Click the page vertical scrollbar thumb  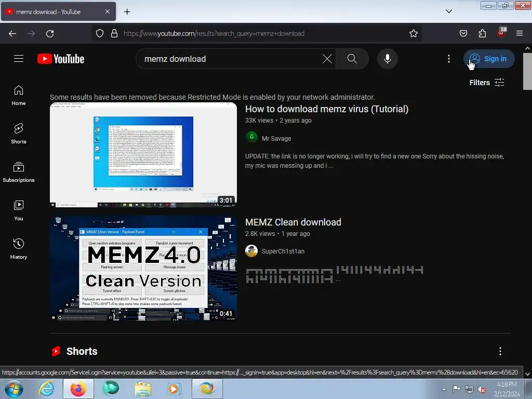pyautogui.click(x=527, y=72)
